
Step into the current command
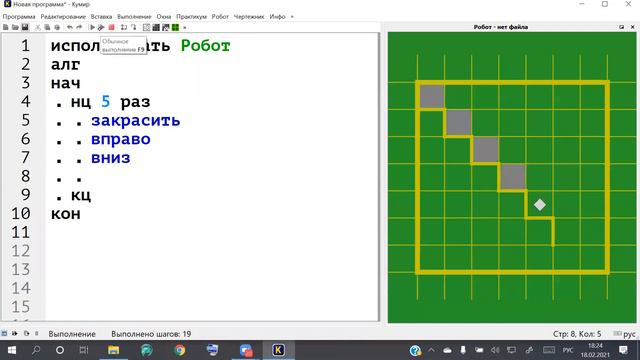(133, 27)
